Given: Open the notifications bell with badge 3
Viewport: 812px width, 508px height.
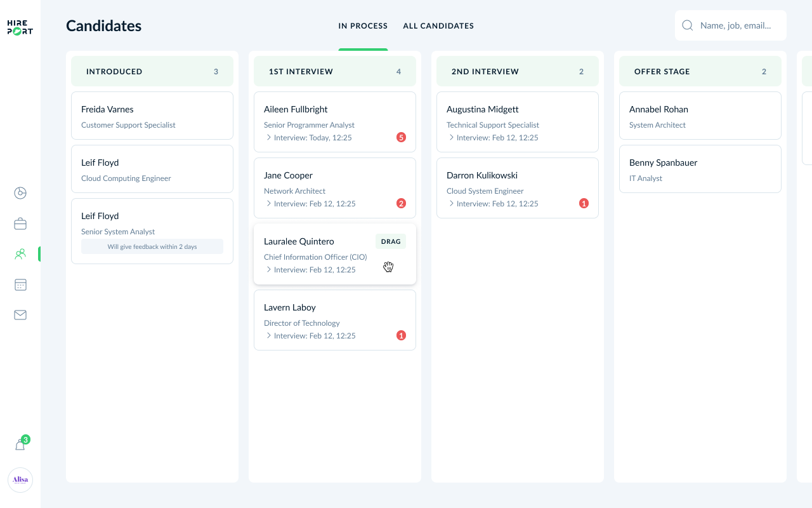Looking at the screenshot, I should click(x=20, y=444).
